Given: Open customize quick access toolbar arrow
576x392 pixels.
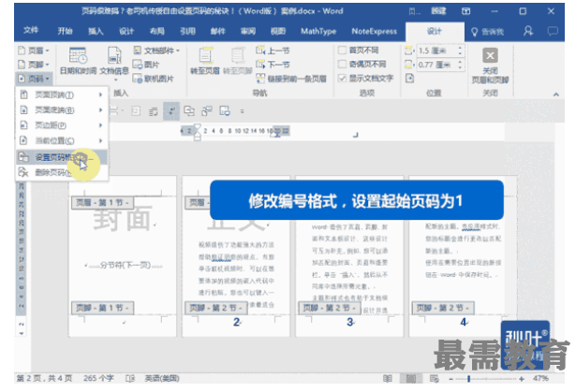Looking at the screenshot, I should click(x=242, y=111).
